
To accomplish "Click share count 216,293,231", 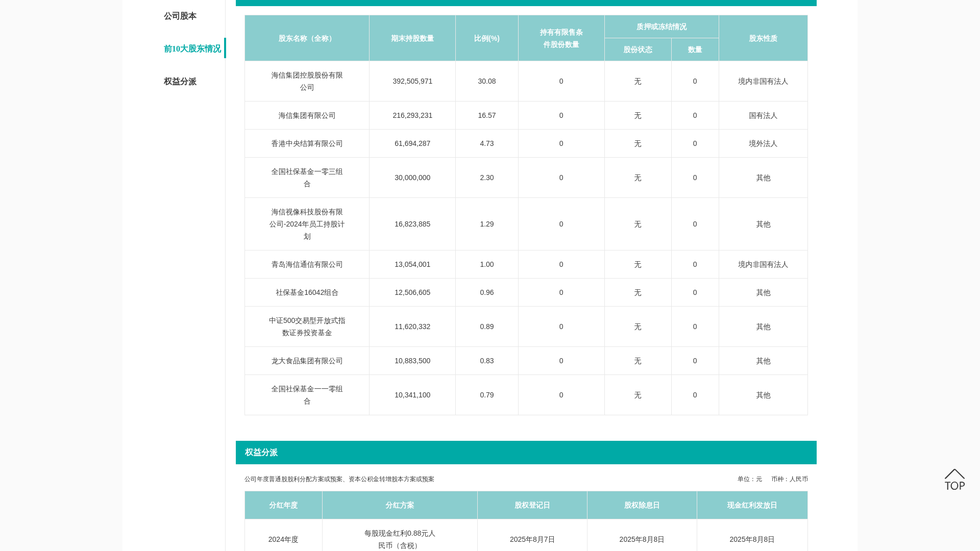I will [412, 115].
